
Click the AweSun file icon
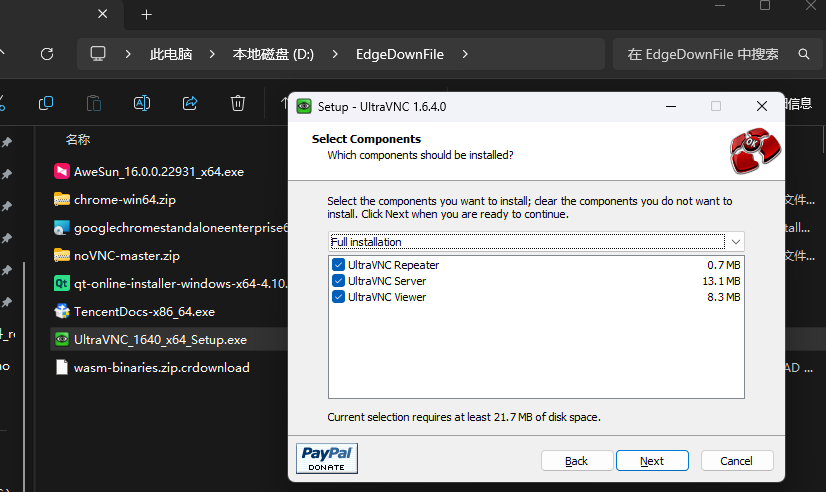(62, 171)
